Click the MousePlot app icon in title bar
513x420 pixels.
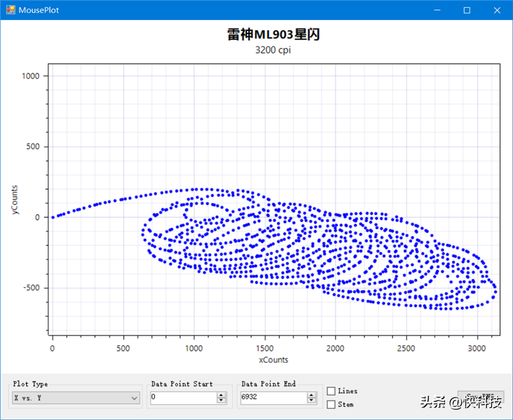(10, 10)
